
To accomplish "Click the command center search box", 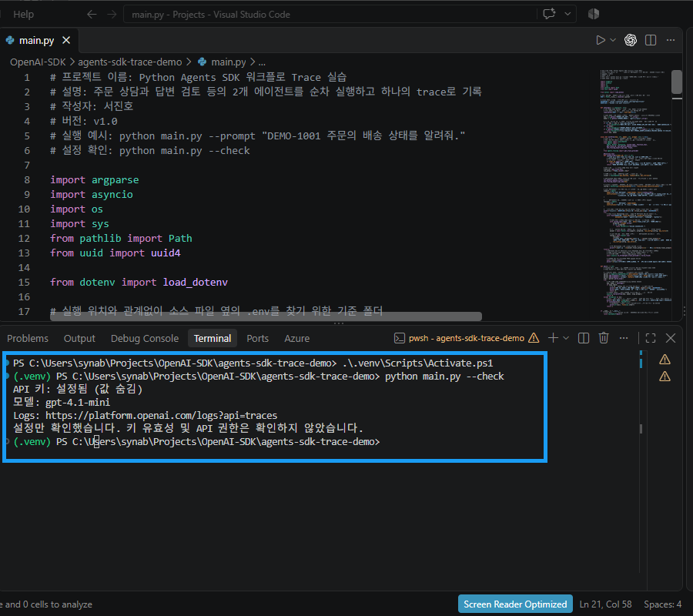I will click(x=330, y=15).
